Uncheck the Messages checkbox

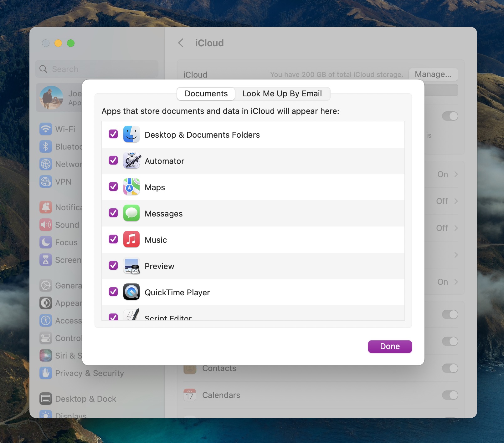point(113,213)
